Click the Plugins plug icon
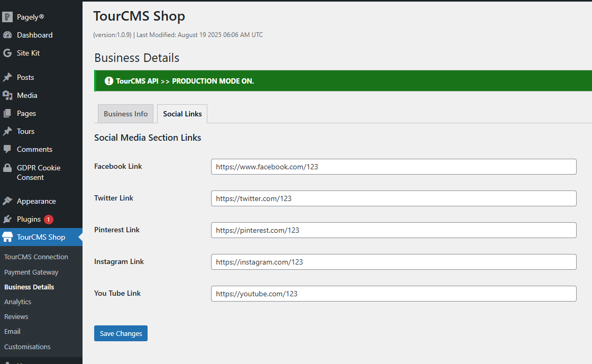 (x=7, y=219)
